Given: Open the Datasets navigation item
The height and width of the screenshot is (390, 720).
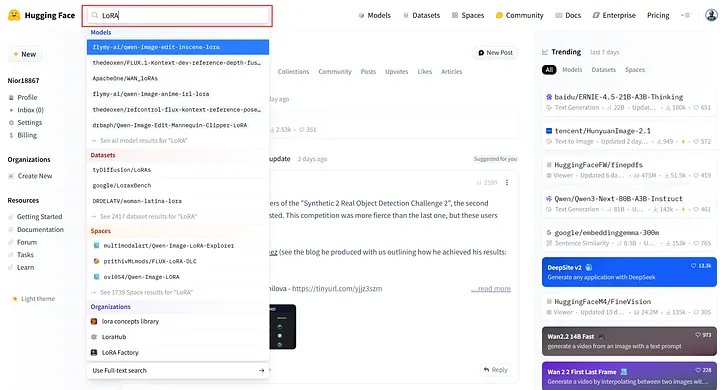Looking at the screenshot, I should pos(422,15).
